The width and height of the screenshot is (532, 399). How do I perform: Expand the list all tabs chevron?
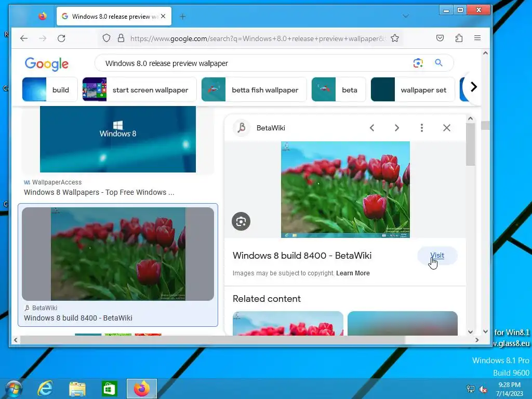click(x=406, y=16)
